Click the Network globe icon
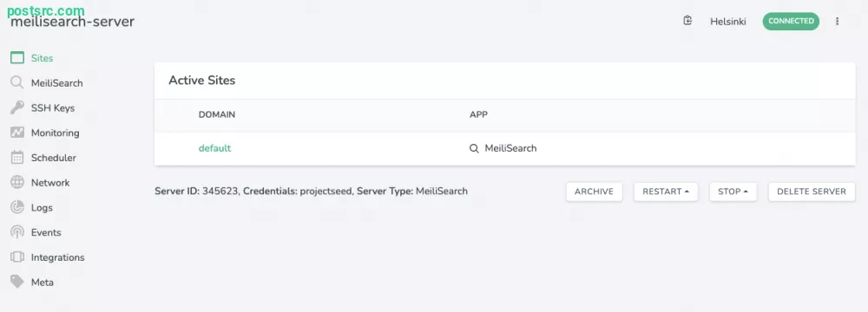 [17, 183]
